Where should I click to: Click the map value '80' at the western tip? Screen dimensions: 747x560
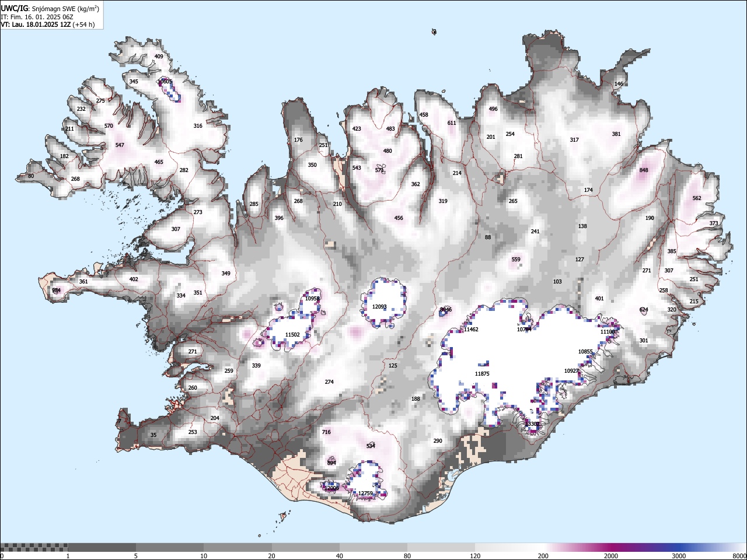coord(31,176)
